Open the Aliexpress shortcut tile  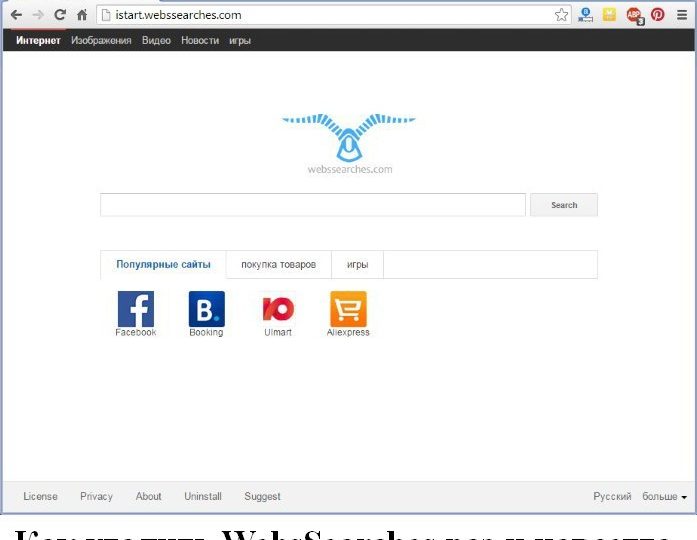coord(348,314)
